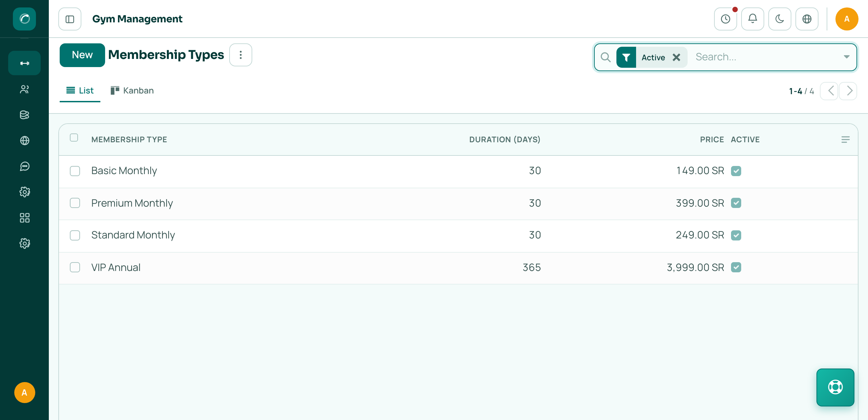Uncheck Active for Premium Monthly
Image resolution: width=868 pixels, height=420 pixels.
736,203
